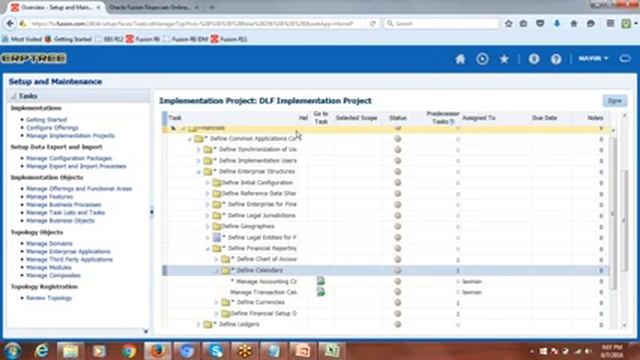This screenshot has width=640, height=360.
Task: Collapse the Define Financial Reporting Structures node
Action: (x=207, y=248)
